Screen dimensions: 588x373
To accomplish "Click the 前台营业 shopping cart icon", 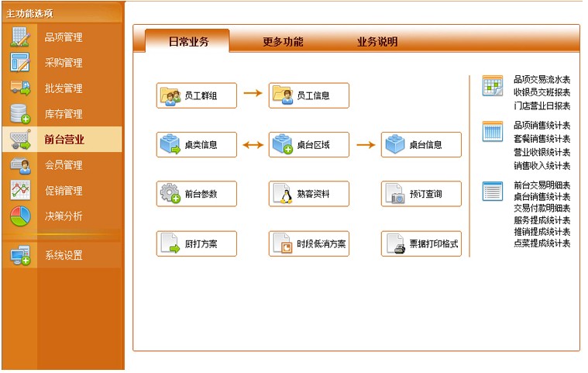I will [20, 140].
